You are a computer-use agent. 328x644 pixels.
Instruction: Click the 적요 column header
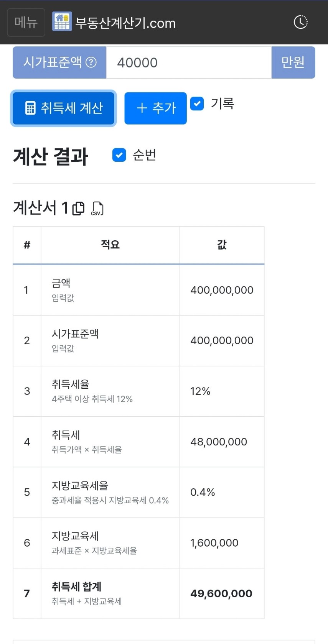tap(110, 245)
